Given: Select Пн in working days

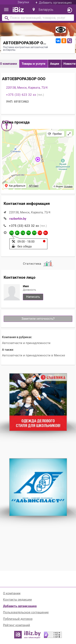Looking at the screenshot, I should coord(12,233).
